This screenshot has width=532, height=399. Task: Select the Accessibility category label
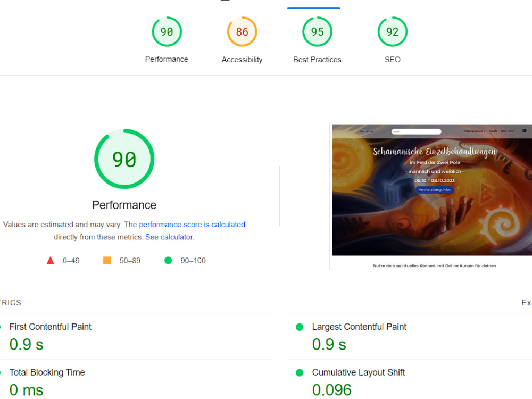[242, 60]
